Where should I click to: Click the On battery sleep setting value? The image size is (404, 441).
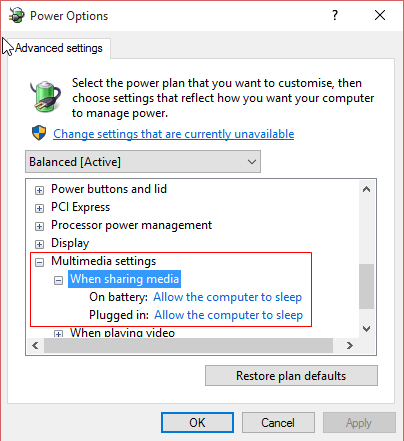228,297
